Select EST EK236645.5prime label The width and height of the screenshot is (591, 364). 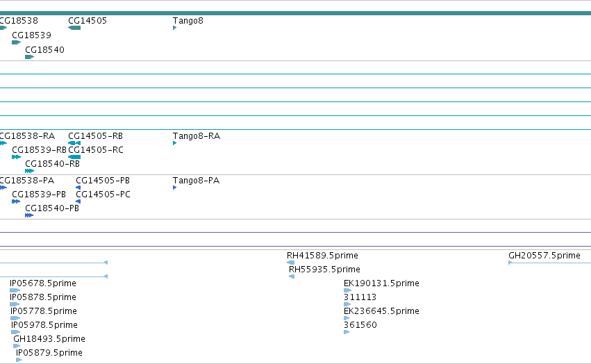[x=381, y=311]
